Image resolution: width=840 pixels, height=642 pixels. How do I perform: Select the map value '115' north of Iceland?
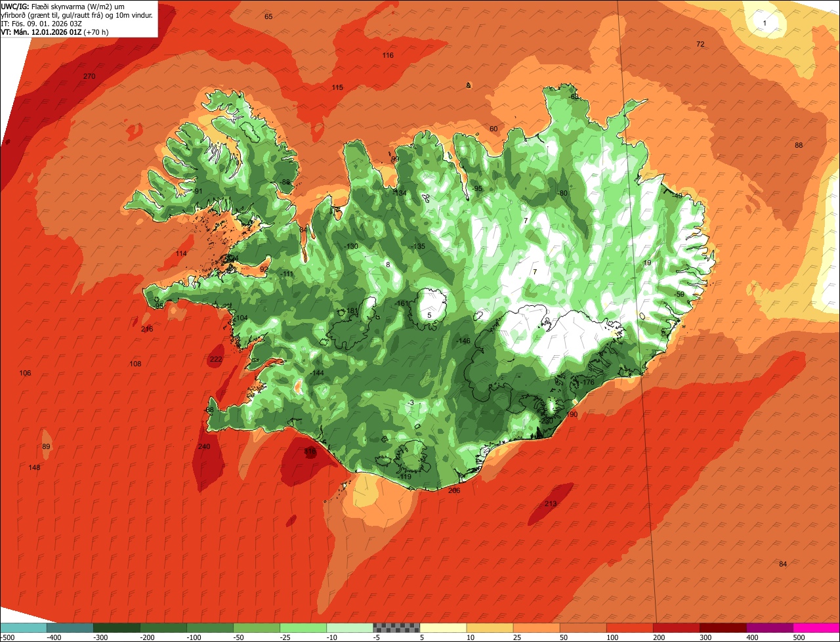pyautogui.click(x=337, y=87)
